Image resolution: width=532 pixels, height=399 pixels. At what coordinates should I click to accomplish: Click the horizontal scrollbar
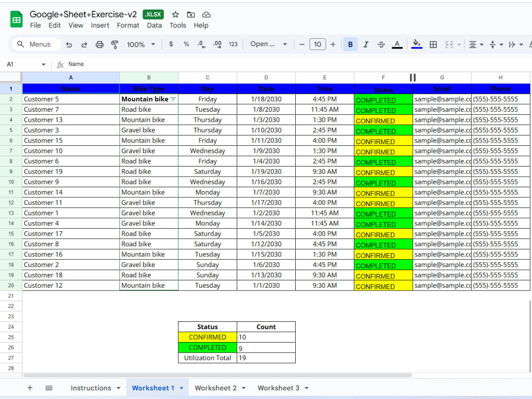coord(217,375)
